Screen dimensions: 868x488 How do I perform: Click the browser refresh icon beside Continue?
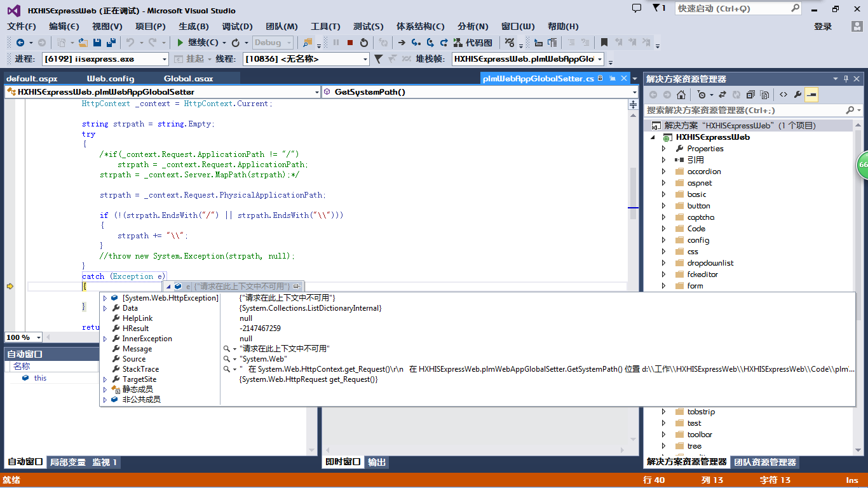pos(235,43)
